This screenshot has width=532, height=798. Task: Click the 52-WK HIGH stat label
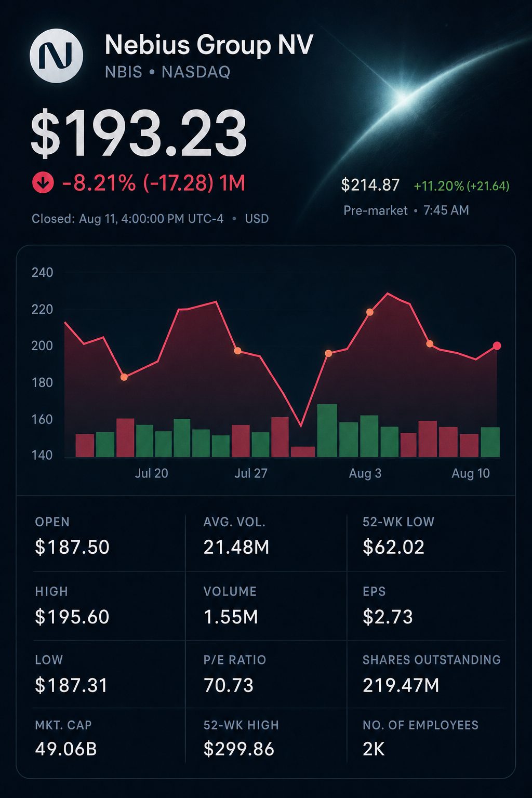click(x=241, y=725)
